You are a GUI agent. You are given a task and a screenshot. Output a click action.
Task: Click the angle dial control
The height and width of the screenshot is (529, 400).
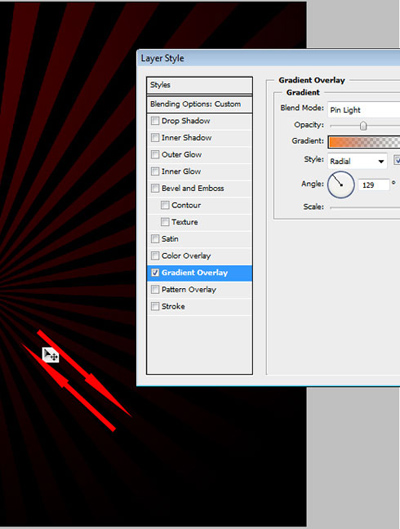pos(341,185)
